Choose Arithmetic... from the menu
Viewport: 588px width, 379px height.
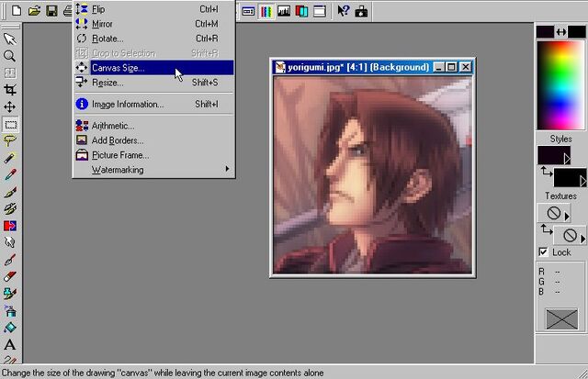point(153,126)
